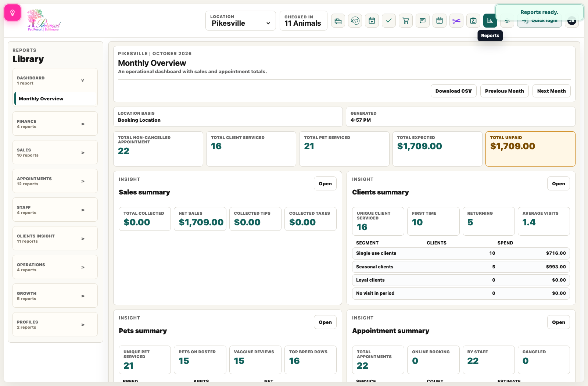
Task: Expand the Finance reports section
Action: [x=55, y=124]
